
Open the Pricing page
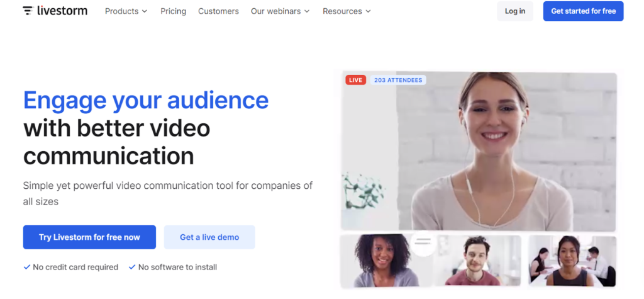173,11
